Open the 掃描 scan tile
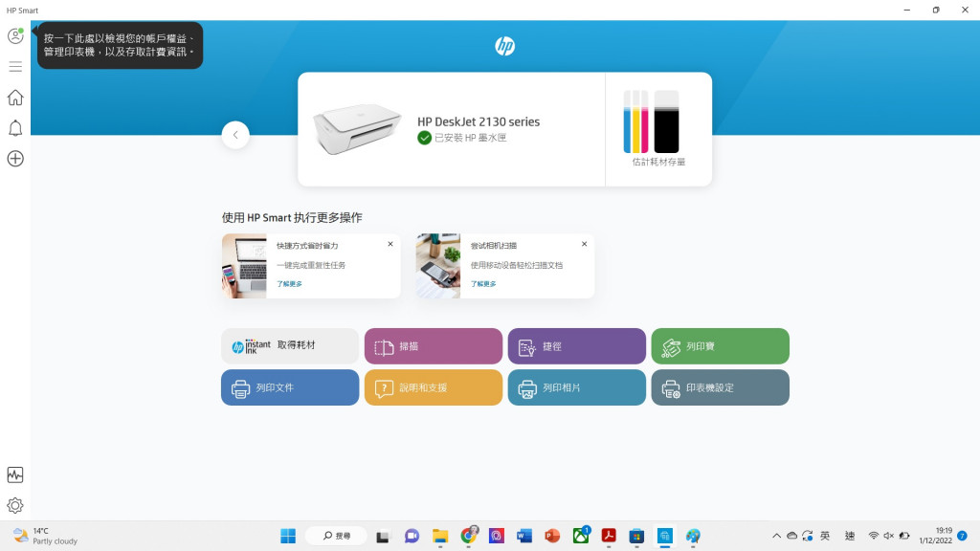Viewport: 980px width, 551px height. (x=434, y=346)
